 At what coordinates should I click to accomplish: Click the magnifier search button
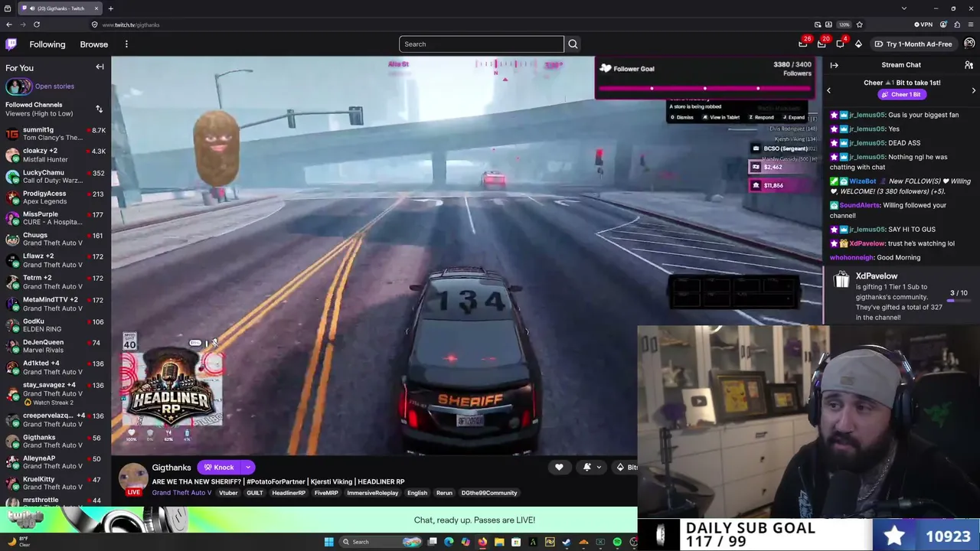click(x=573, y=44)
